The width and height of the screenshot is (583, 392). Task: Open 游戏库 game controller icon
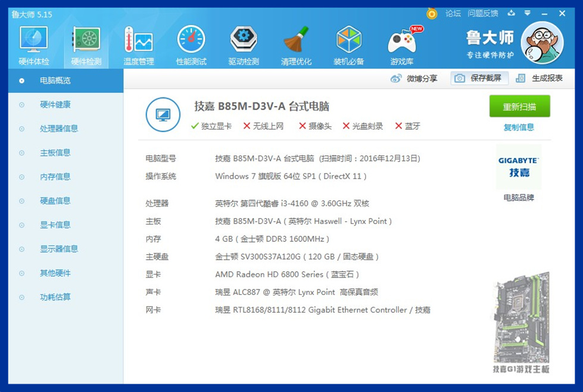point(403,40)
